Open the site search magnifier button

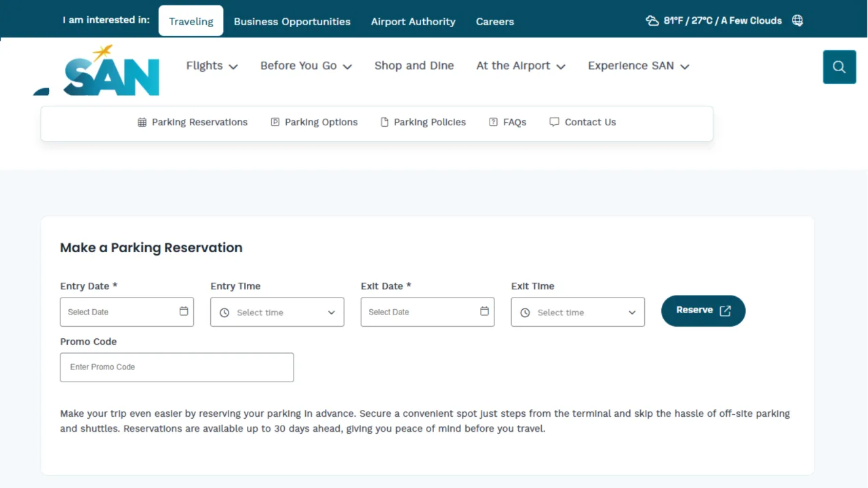pyautogui.click(x=840, y=67)
